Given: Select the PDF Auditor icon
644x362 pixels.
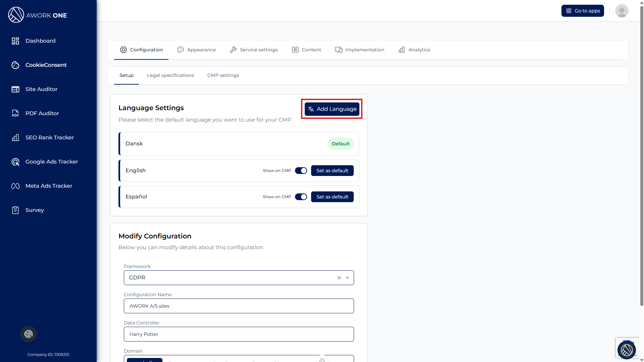Looking at the screenshot, I should point(15,114).
